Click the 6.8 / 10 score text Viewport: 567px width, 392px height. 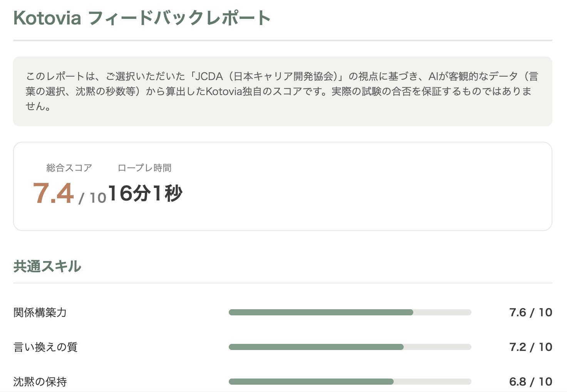point(531,382)
